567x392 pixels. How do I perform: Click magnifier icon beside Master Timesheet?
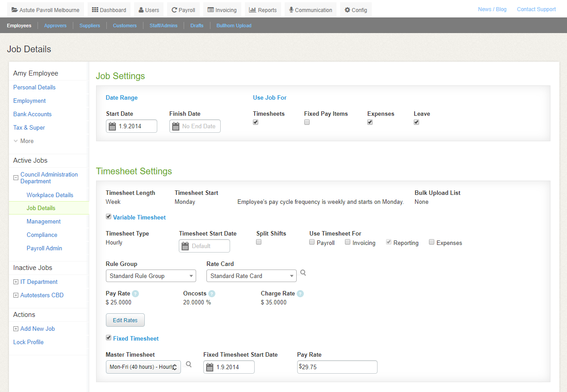tap(189, 364)
